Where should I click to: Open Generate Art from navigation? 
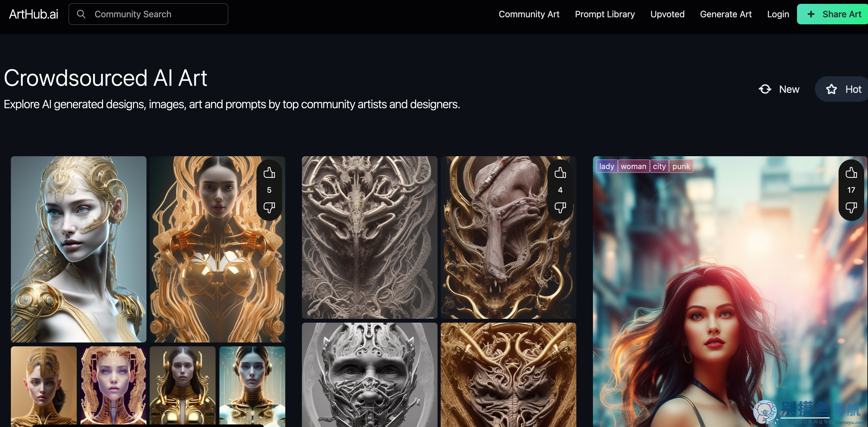(725, 14)
